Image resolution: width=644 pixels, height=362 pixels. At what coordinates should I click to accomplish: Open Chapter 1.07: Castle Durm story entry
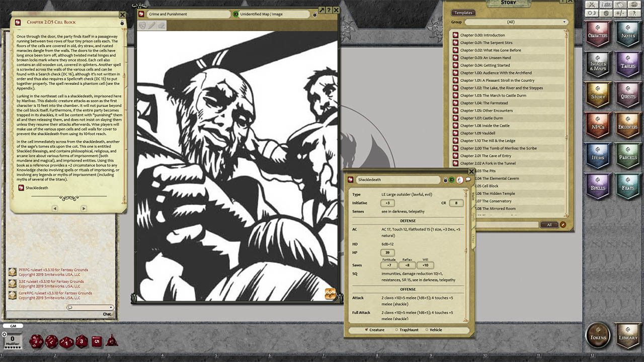[491, 118]
